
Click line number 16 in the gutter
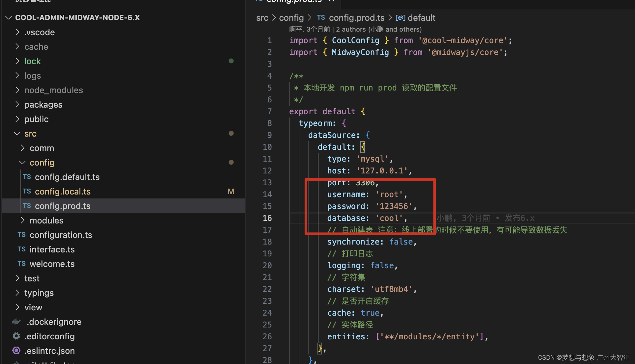click(x=267, y=218)
